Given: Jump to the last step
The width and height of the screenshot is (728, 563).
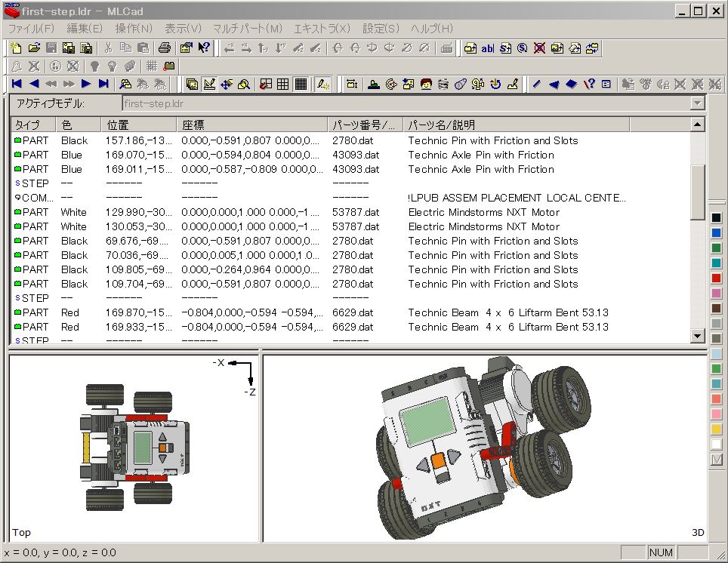Looking at the screenshot, I should (x=103, y=84).
